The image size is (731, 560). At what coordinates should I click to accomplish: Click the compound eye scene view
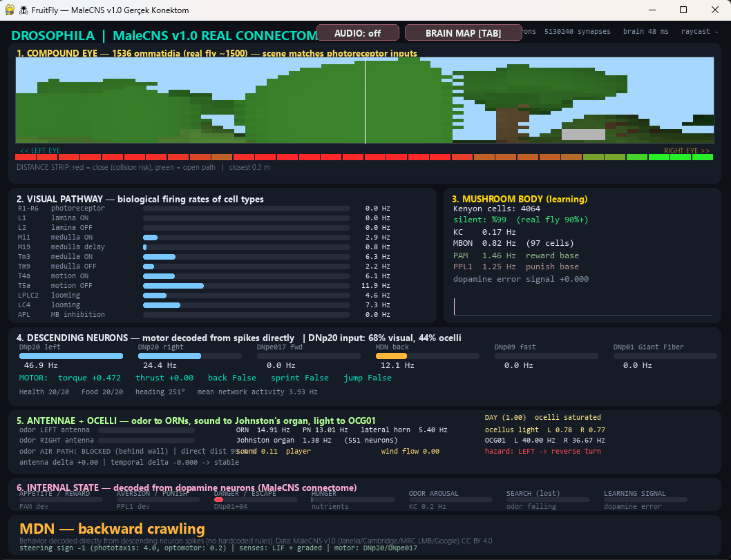[365, 100]
